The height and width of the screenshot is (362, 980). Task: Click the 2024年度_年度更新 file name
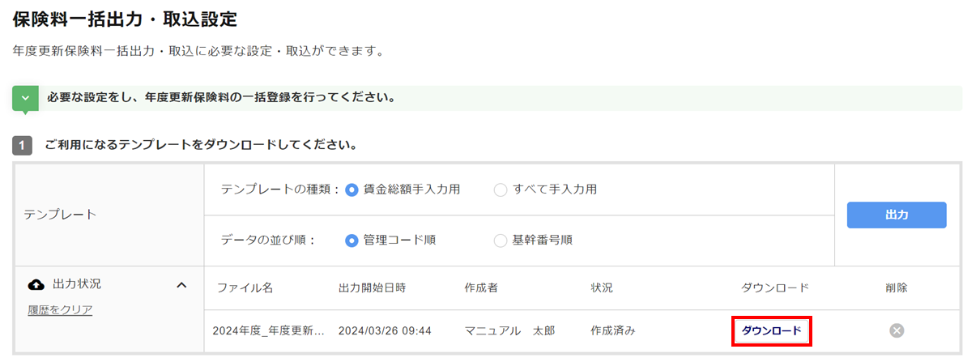(268, 330)
